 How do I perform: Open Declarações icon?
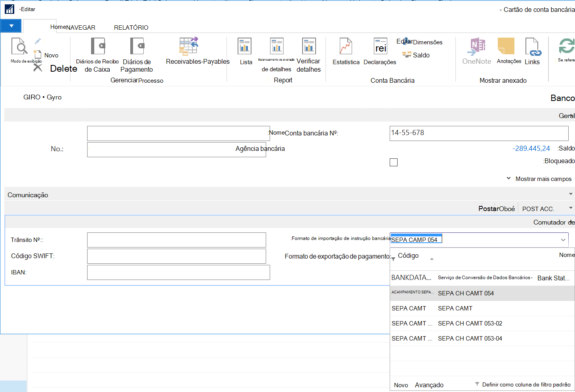tap(381, 46)
